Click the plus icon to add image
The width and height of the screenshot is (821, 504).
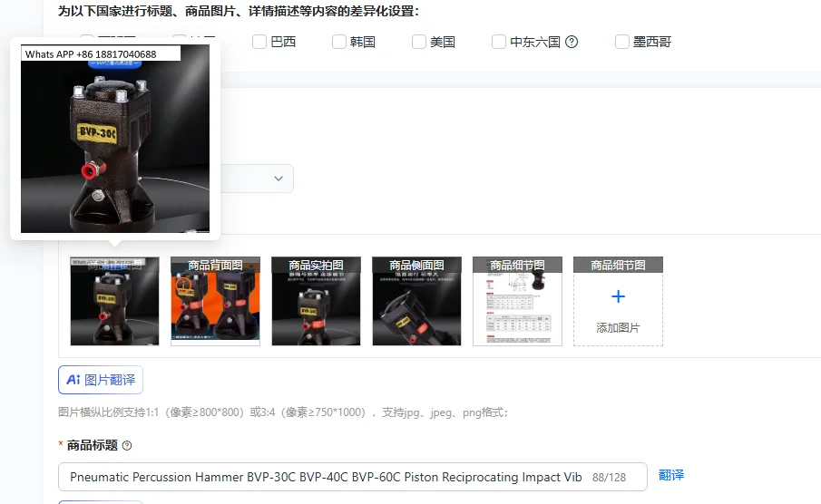pyautogui.click(x=618, y=296)
